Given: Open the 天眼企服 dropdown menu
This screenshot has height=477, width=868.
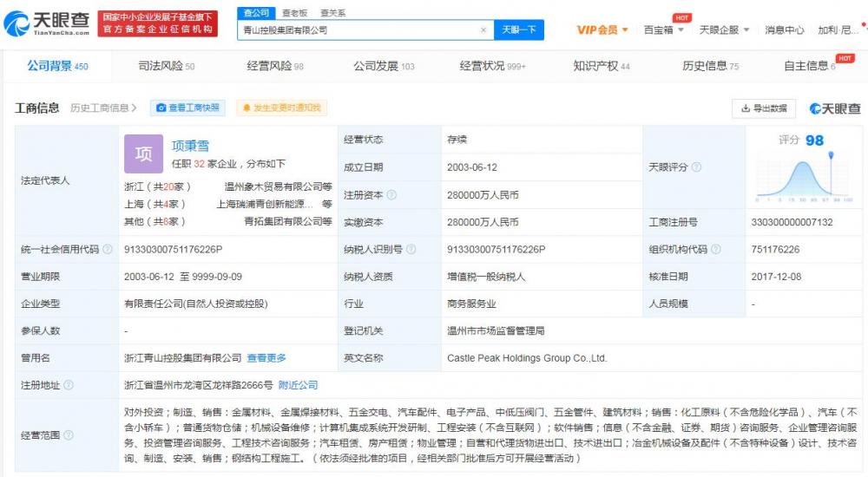Looking at the screenshot, I should tap(724, 29).
